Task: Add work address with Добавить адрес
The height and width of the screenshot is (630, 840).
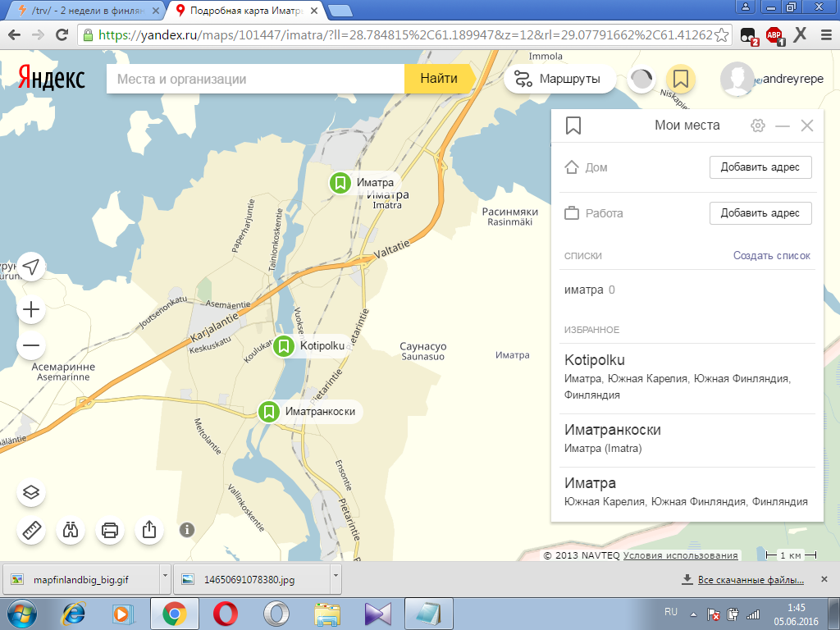Action: point(760,213)
